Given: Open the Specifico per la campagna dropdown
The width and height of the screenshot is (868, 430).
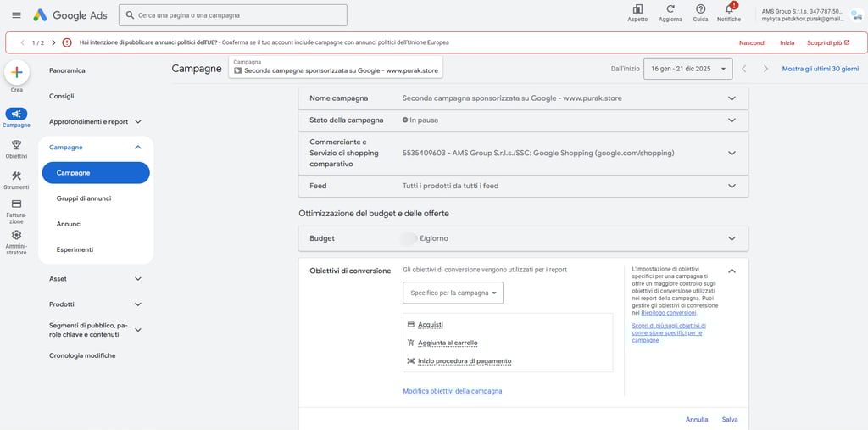Looking at the screenshot, I should click(453, 293).
